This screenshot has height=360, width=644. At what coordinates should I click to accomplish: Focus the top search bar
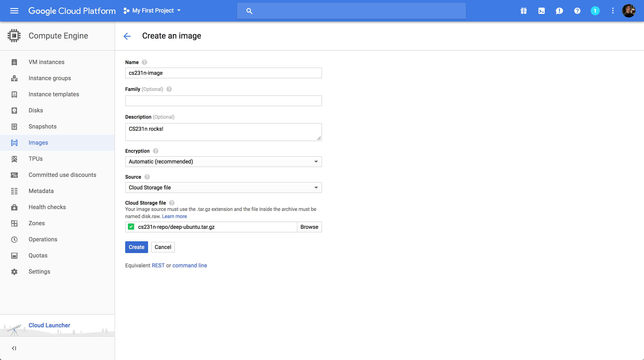click(x=351, y=11)
